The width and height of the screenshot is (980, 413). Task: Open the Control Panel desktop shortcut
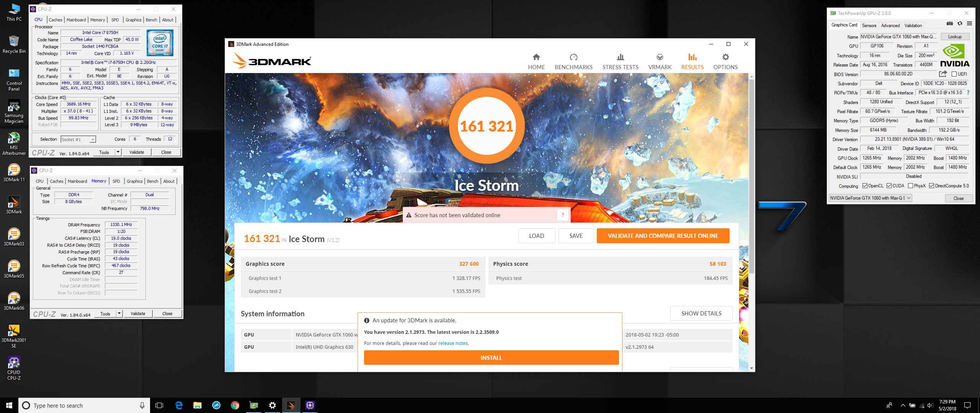[x=14, y=80]
